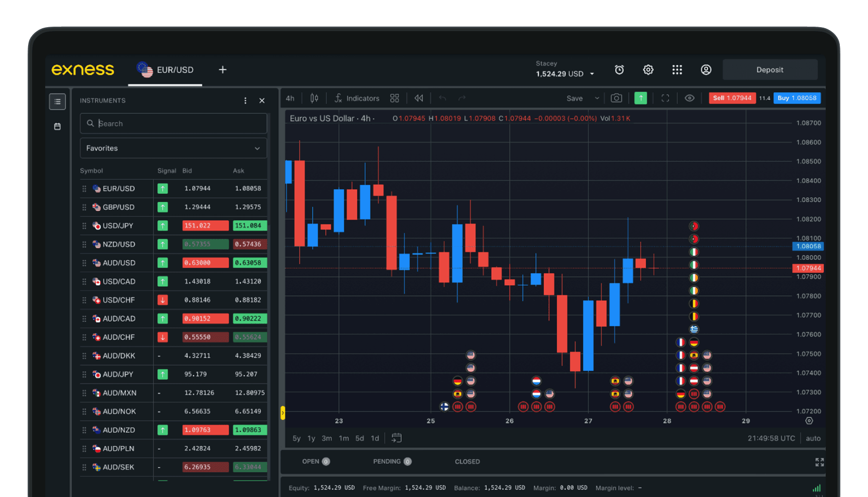Toggle the green trading signal arrow button

click(640, 98)
